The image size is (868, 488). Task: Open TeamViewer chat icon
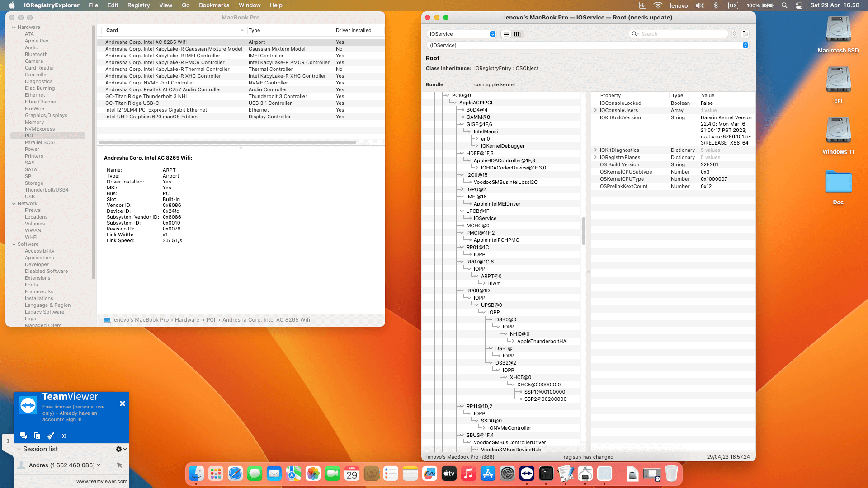[24, 436]
